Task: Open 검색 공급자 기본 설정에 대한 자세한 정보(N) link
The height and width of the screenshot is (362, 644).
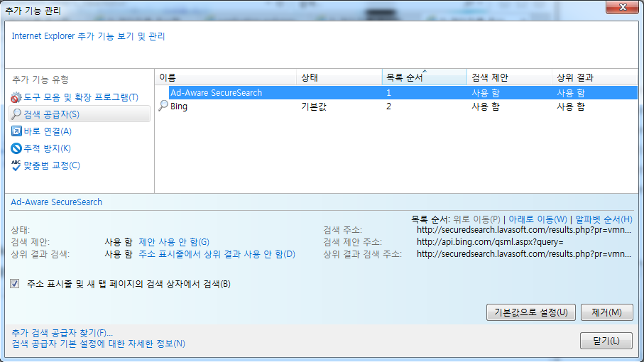Action: 98,344
